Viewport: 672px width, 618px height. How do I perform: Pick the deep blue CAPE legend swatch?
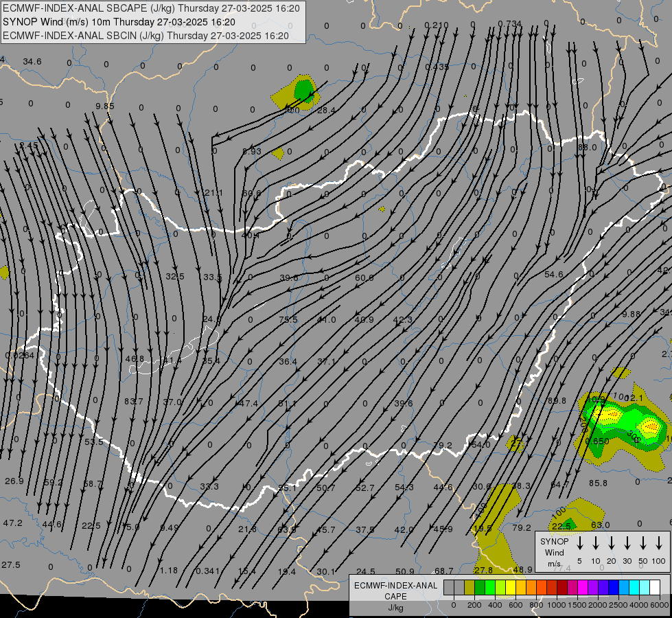613,588
